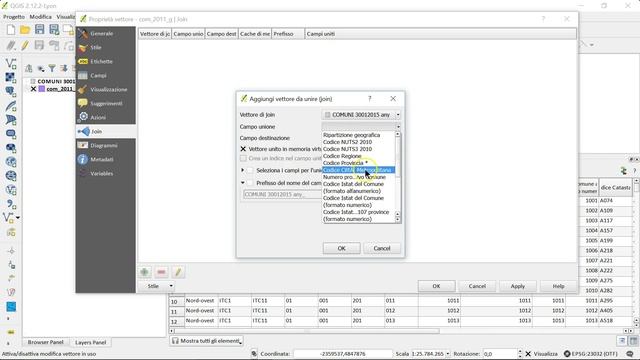
Task: Open Scala dropdown in status bar
Action: [x=448, y=354]
